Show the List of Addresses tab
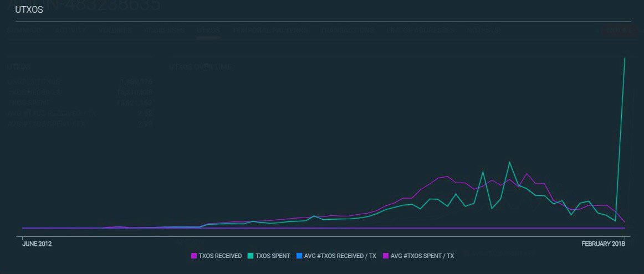 420,30
